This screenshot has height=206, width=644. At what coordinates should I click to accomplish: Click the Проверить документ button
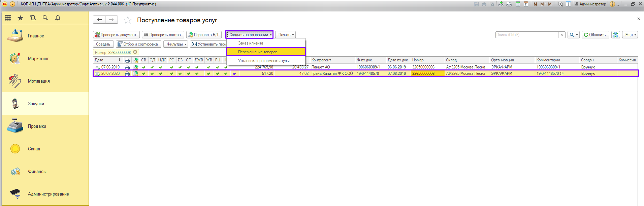(116, 35)
